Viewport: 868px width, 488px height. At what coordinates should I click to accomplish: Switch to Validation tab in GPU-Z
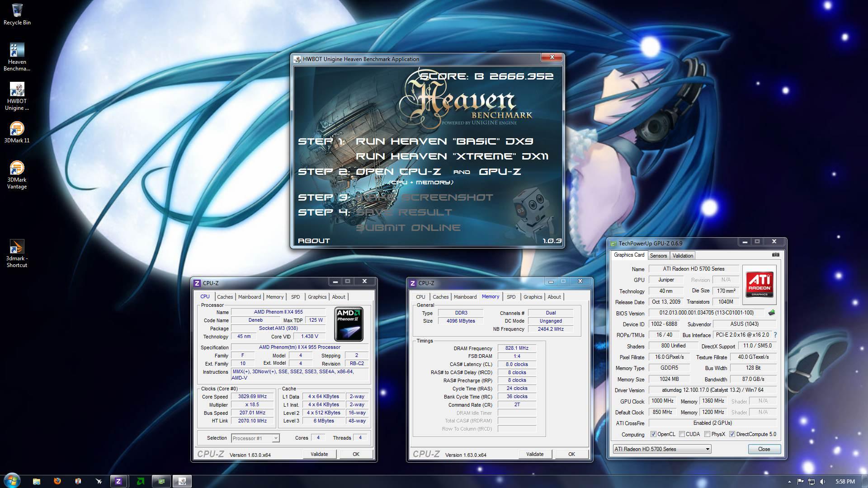coord(683,256)
